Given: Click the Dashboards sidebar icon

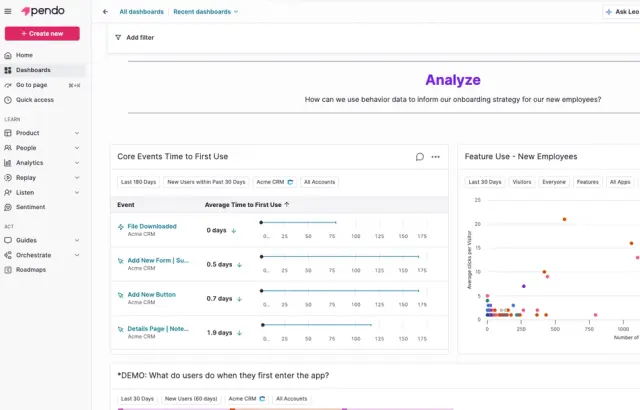Looking at the screenshot, I should tap(8, 70).
